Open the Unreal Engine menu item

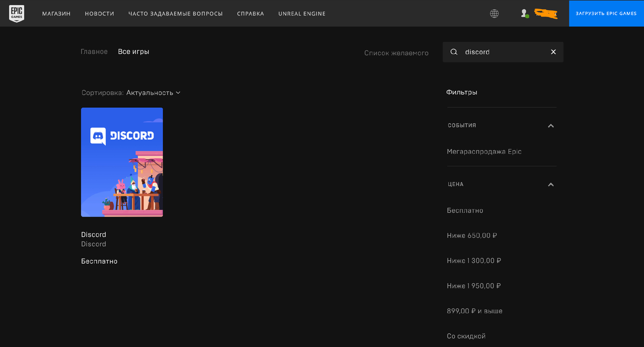(x=302, y=13)
